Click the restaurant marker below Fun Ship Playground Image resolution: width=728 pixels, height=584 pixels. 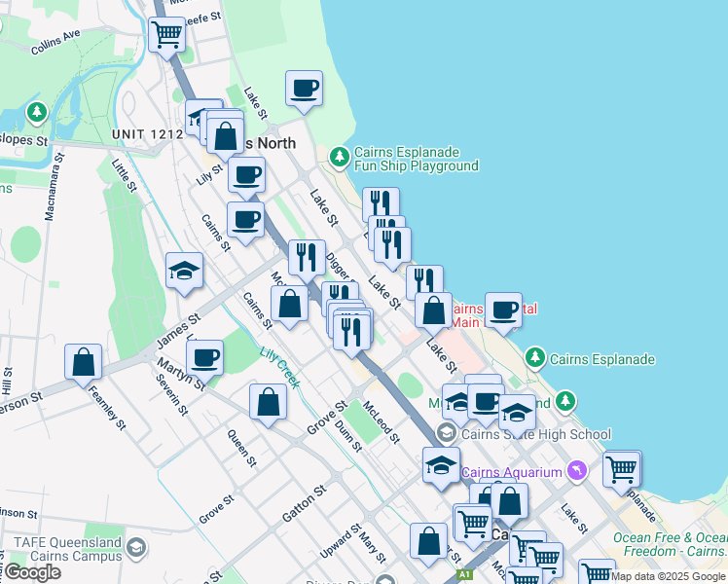tap(381, 204)
